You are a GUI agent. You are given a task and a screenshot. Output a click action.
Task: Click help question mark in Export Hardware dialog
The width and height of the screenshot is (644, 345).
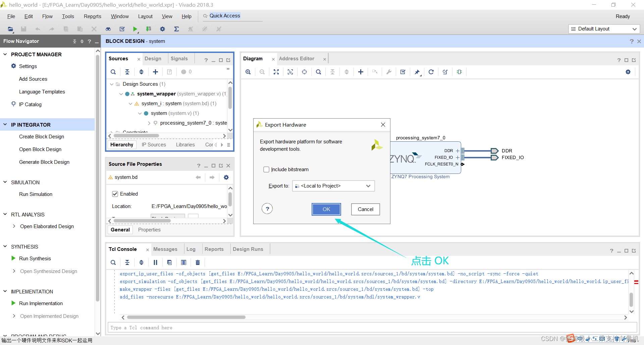267,209
